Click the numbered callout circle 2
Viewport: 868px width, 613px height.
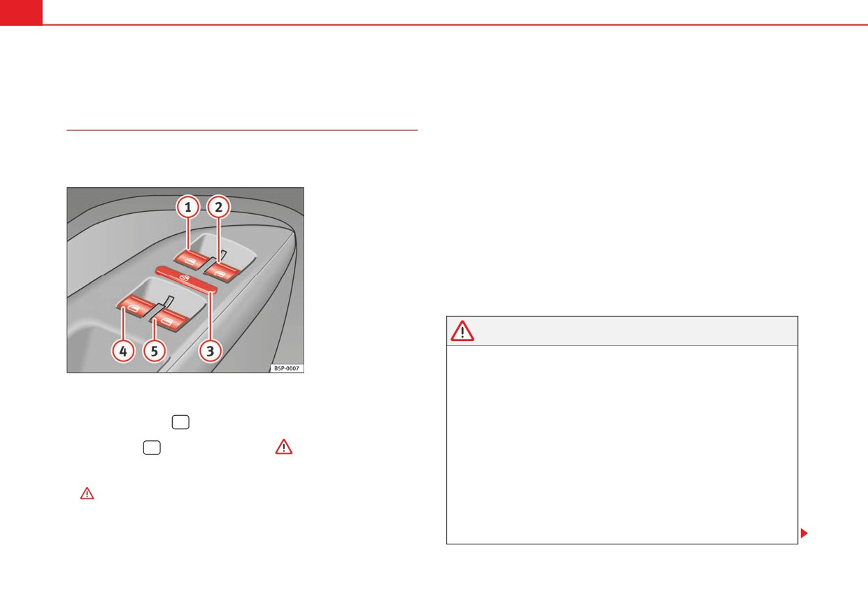tap(219, 207)
